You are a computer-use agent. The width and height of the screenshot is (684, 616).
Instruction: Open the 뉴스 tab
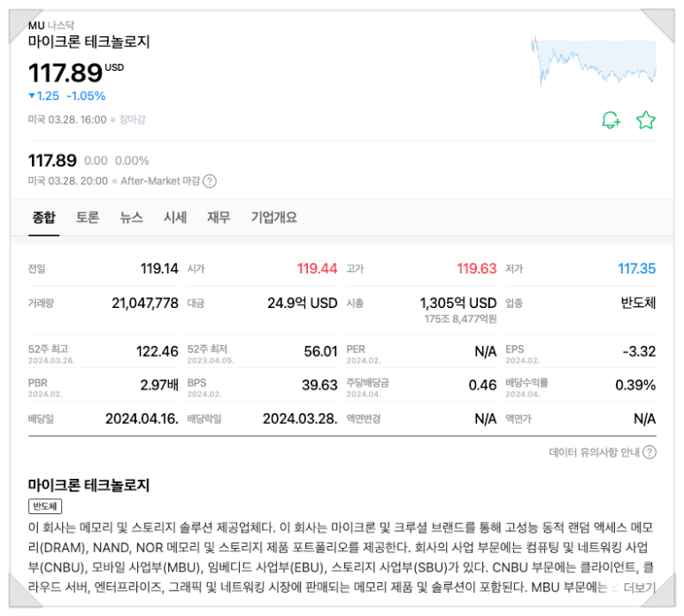(131, 217)
